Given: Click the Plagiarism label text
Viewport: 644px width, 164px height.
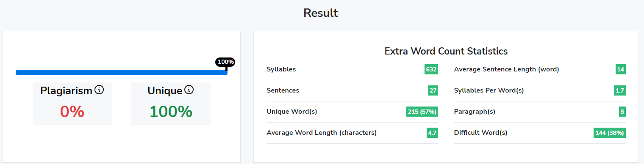Looking at the screenshot, I should [x=67, y=90].
